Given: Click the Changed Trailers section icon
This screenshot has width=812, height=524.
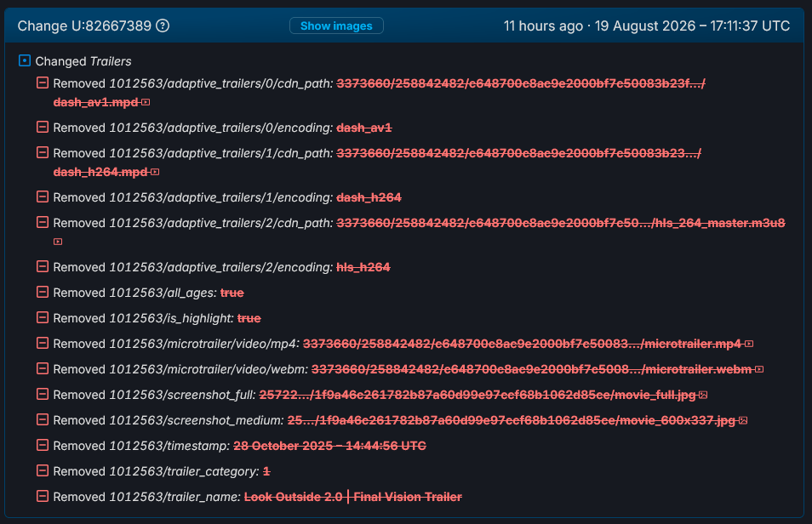Looking at the screenshot, I should click(25, 60).
